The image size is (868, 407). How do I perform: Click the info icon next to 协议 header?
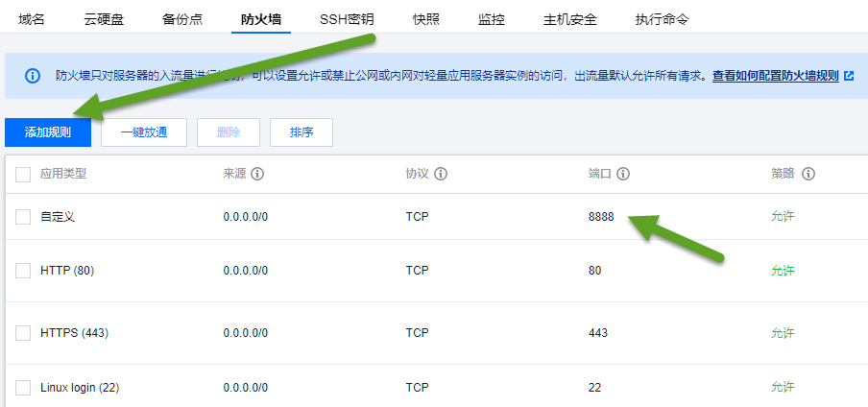tap(440, 174)
